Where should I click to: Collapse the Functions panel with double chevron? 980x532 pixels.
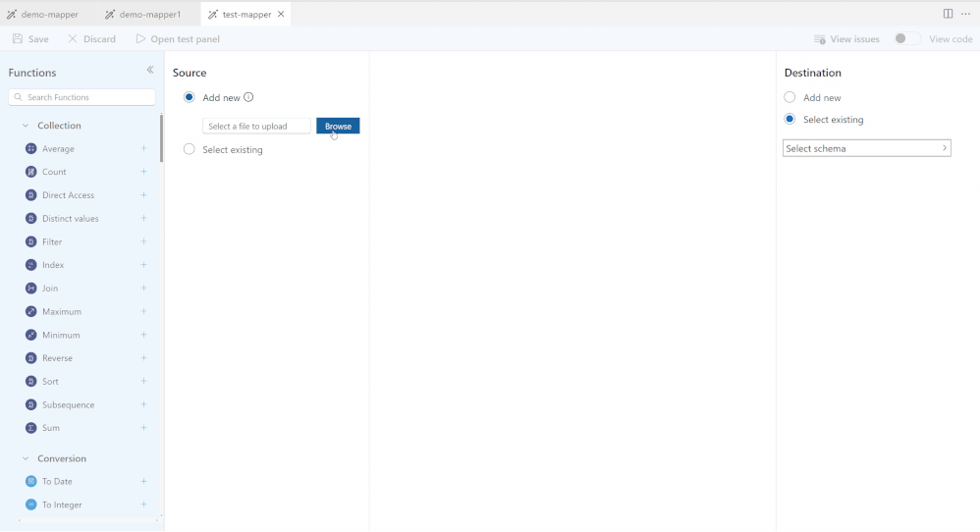[150, 70]
